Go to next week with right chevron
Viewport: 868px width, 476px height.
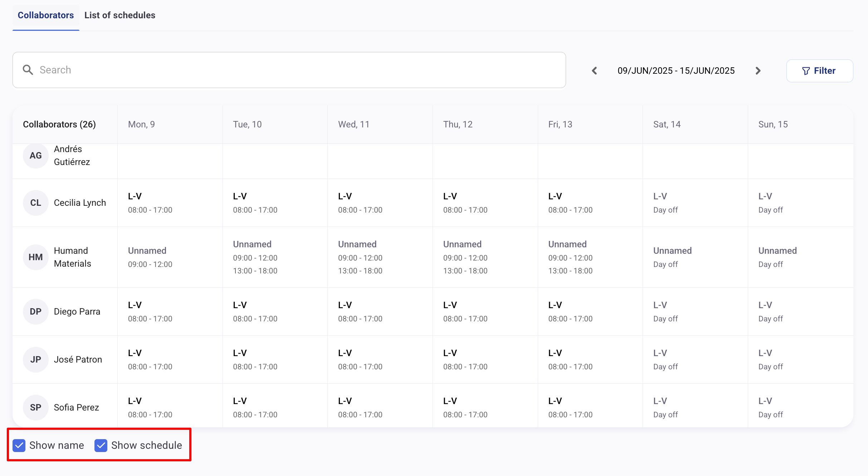[x=758, y=71]
